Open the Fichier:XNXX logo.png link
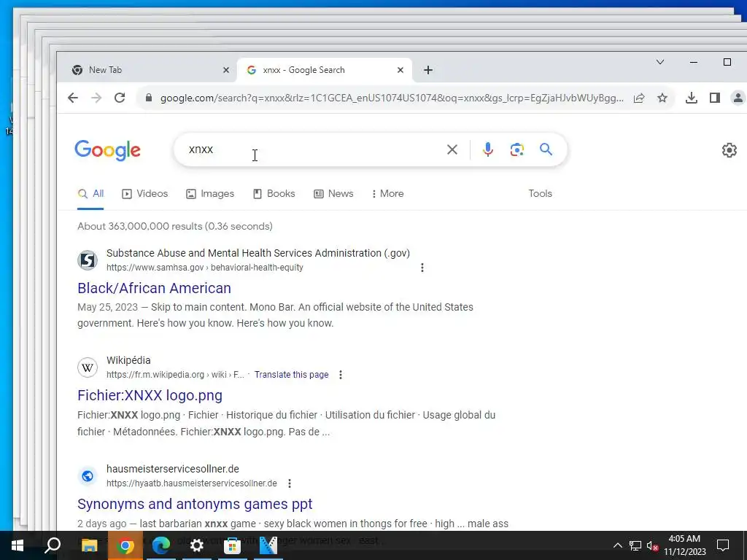747x560 pixels. pos(150,395)
